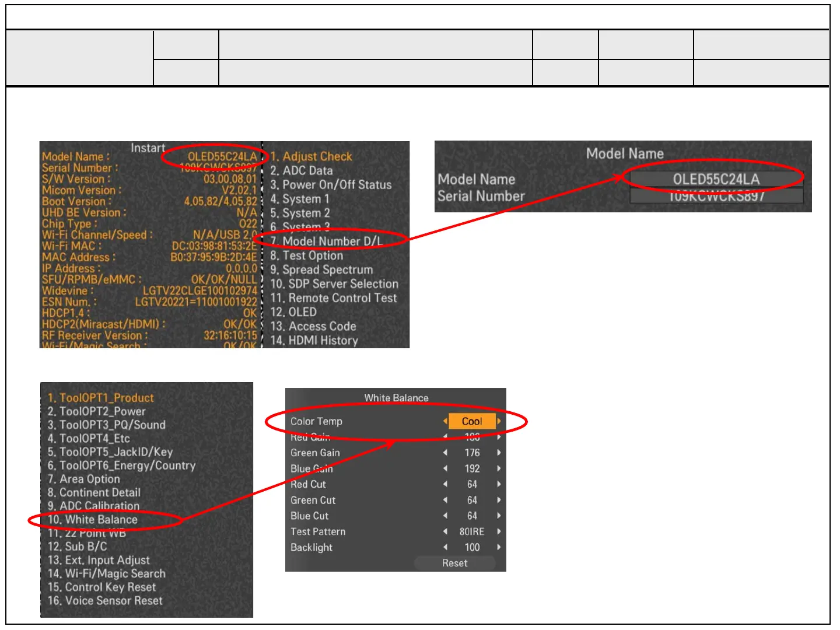The image size is (840, 630).
Task: Increase Blue Cut with right arrow
Action: pyautogui.click(x=499, y=516)
